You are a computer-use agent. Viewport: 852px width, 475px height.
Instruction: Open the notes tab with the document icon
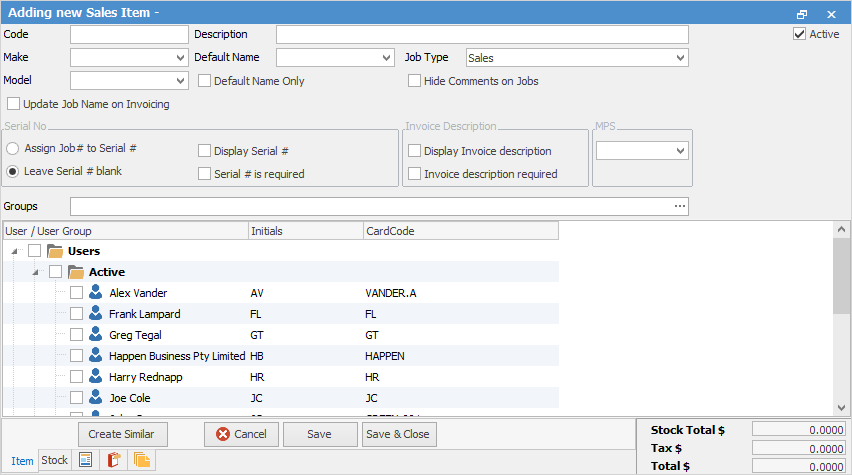coord(85,460)
